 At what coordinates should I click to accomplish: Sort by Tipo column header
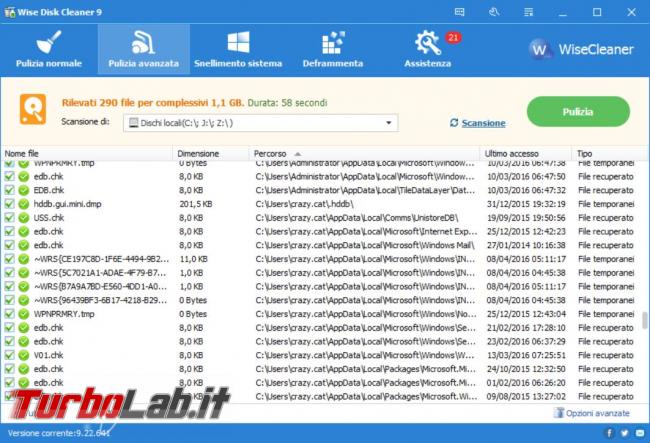[x=609, y=153]
